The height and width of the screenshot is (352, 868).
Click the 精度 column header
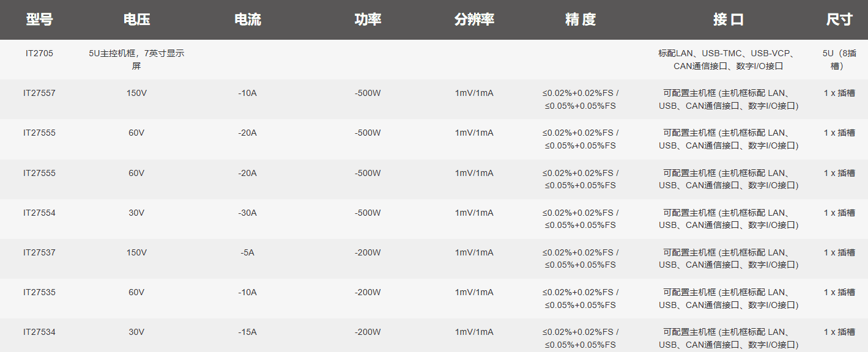pos(580,20)
